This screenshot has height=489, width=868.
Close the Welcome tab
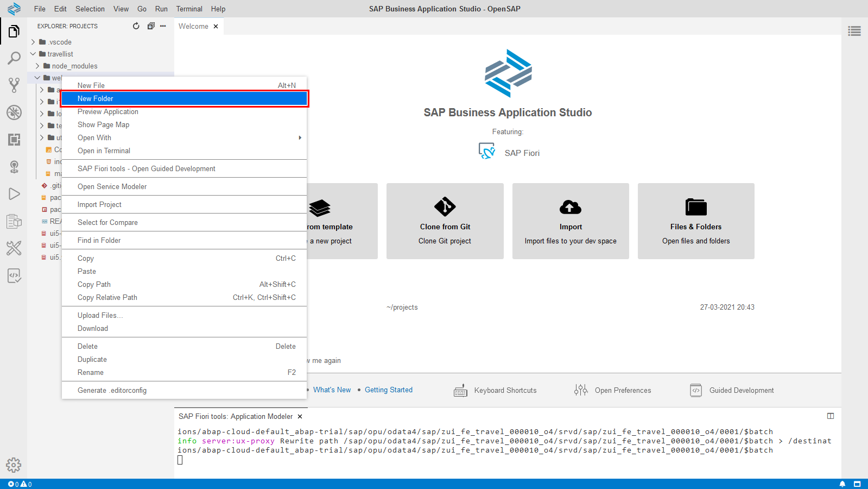point(216,26)
